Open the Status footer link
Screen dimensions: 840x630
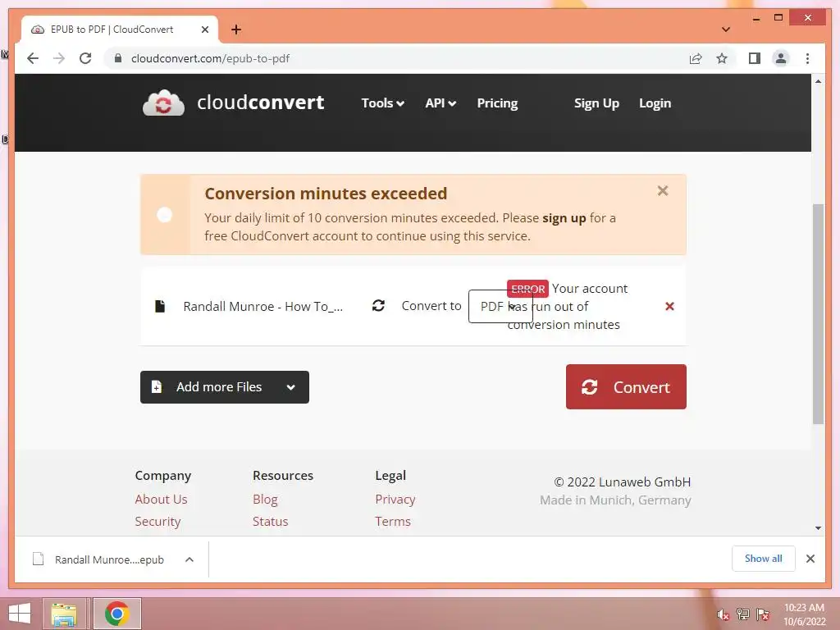coord(270,521)
